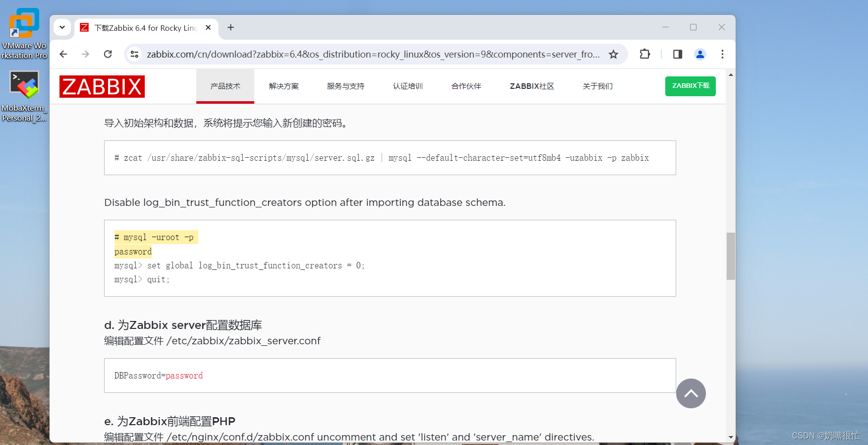Close the Zabbix download tab
Viewport: 868px width, 445px height.
coord(208,28)
